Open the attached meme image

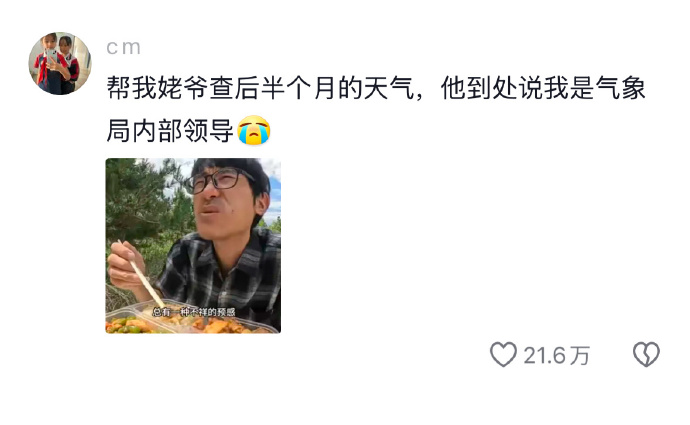coord(193,245)
